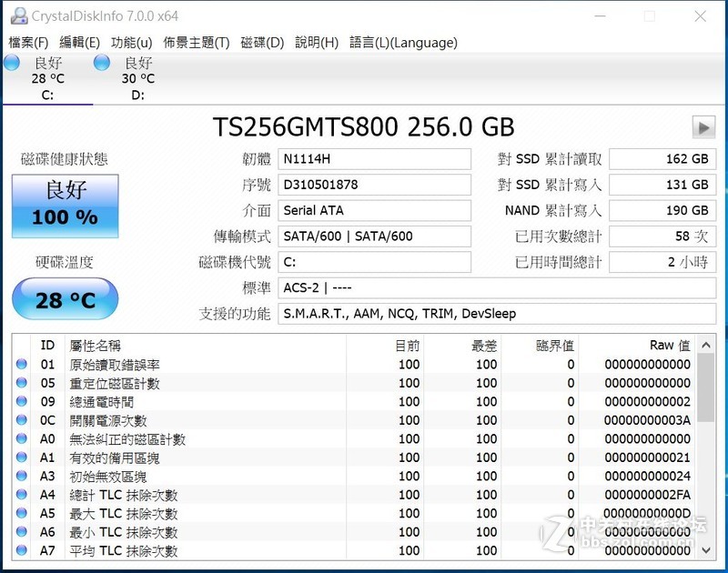The width and height of the screenshot is (728, 573).
Task: Click the status dot for attribute A5
Action: click(x=21, y=513)
